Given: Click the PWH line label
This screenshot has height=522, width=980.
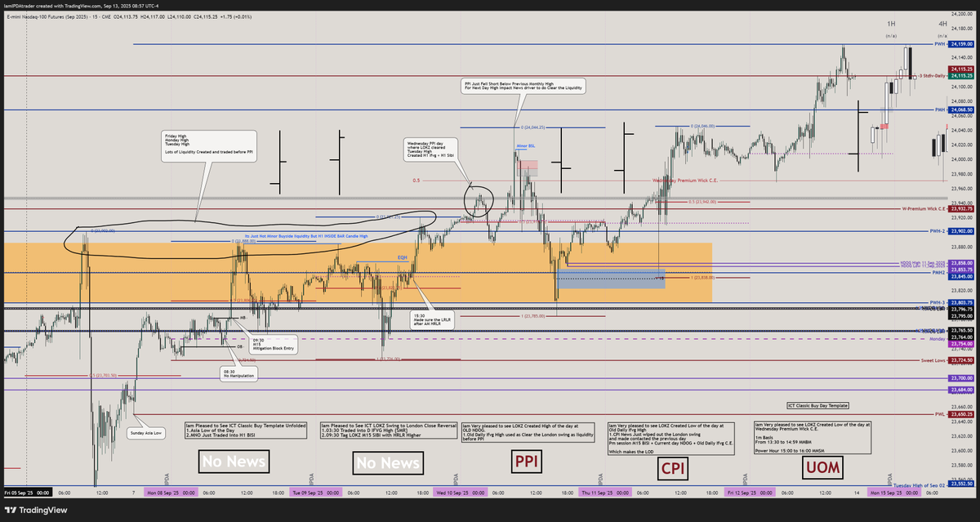Looking at the screenshot, I should pyautogui.click(x=941, y=43).
